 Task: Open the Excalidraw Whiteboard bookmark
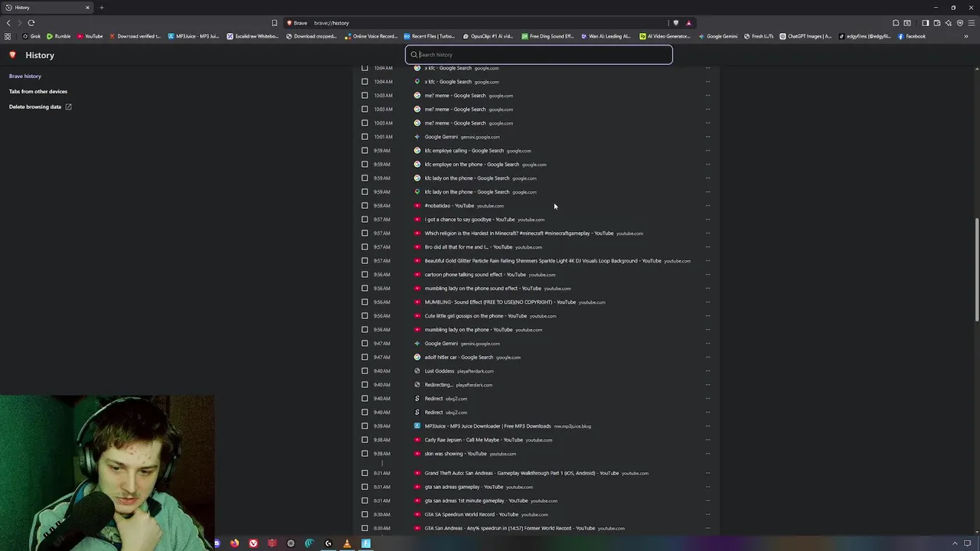[253, 36]
